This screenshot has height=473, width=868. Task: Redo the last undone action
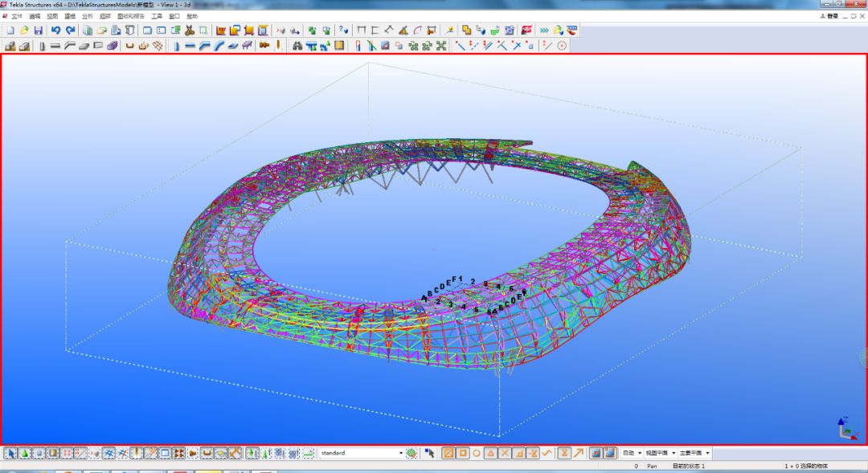70,31
